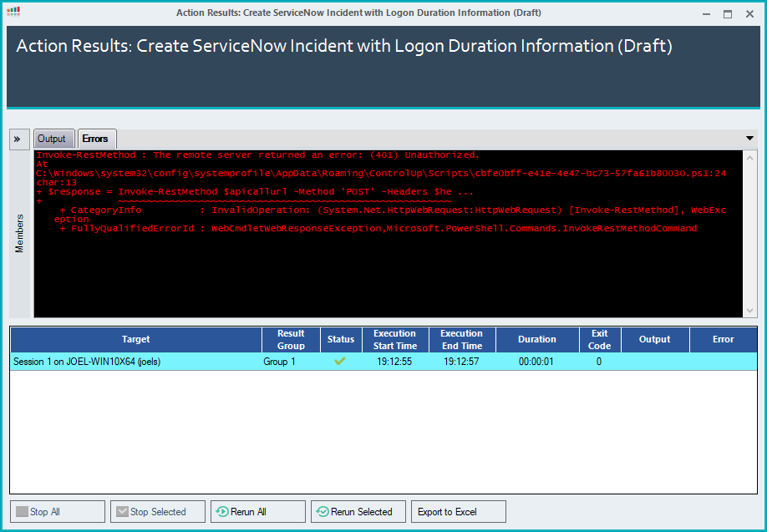The height and width of the screenshot is (532, 767).
Task: Click the Error column header in table
Action: 724,340
